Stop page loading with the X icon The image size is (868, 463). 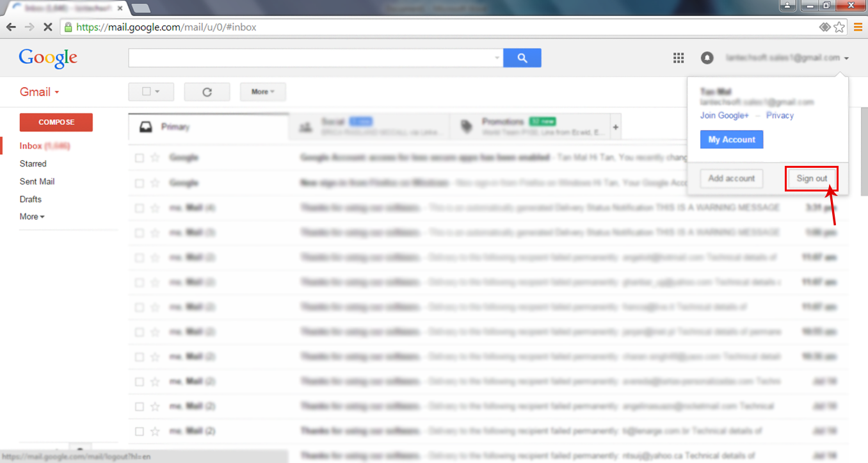click(48, 28)
